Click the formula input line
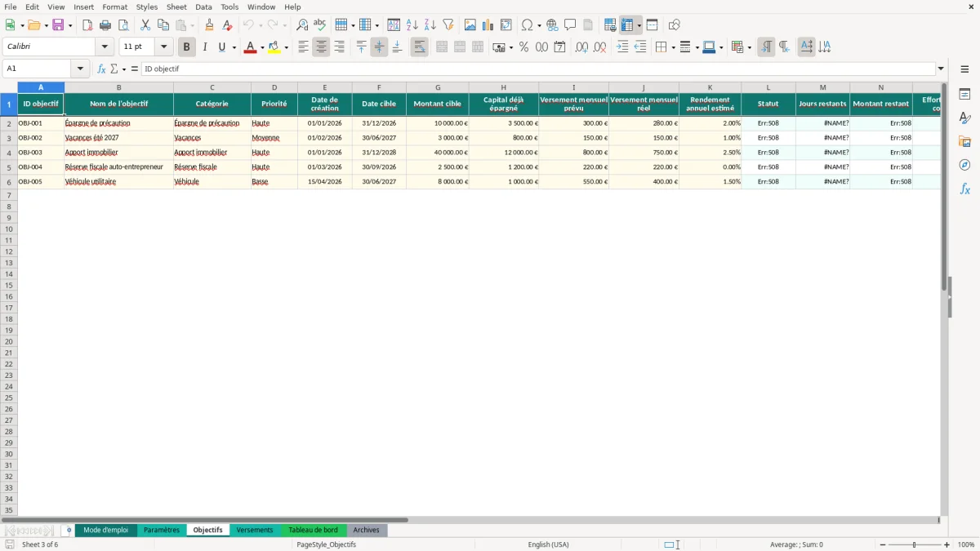Viewport: 980px width, 551px height. [x=538, y=69]
